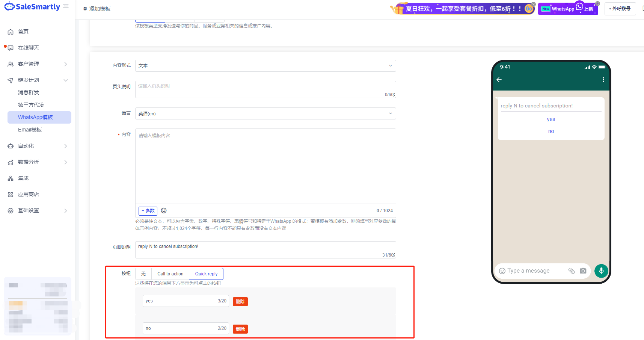Click the +参数 button

(148, 211)
